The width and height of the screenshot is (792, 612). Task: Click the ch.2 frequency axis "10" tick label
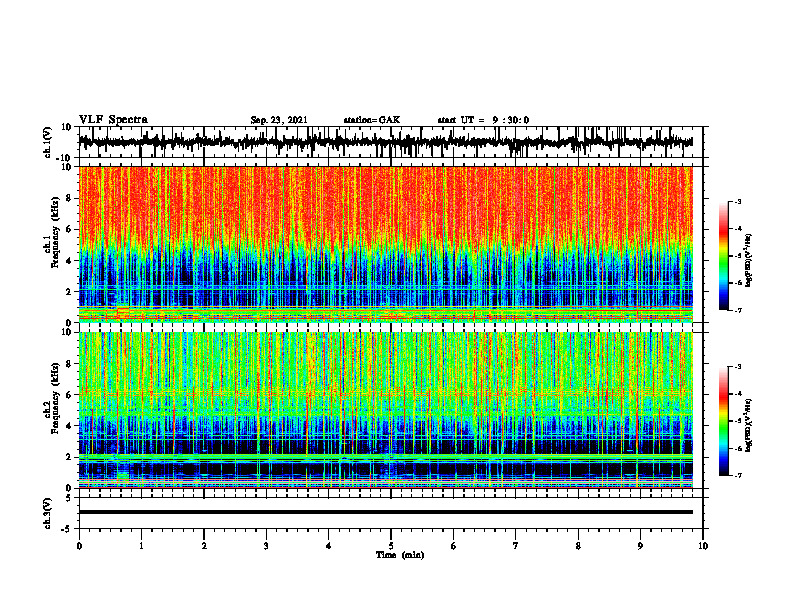coord(67,332)
